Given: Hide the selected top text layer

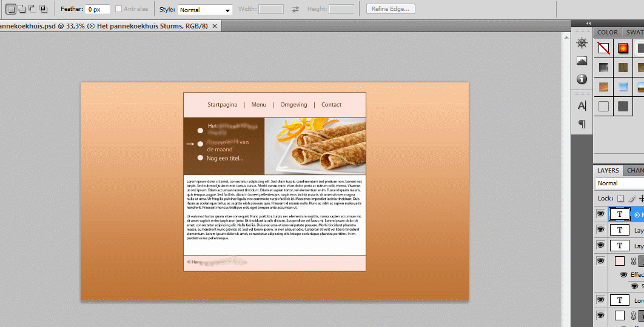Looking at the screenshot, I should click(x=600, y=214).
